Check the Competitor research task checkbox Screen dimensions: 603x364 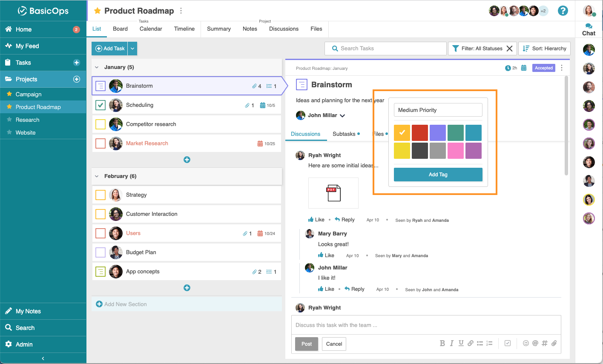click(100, 124)
